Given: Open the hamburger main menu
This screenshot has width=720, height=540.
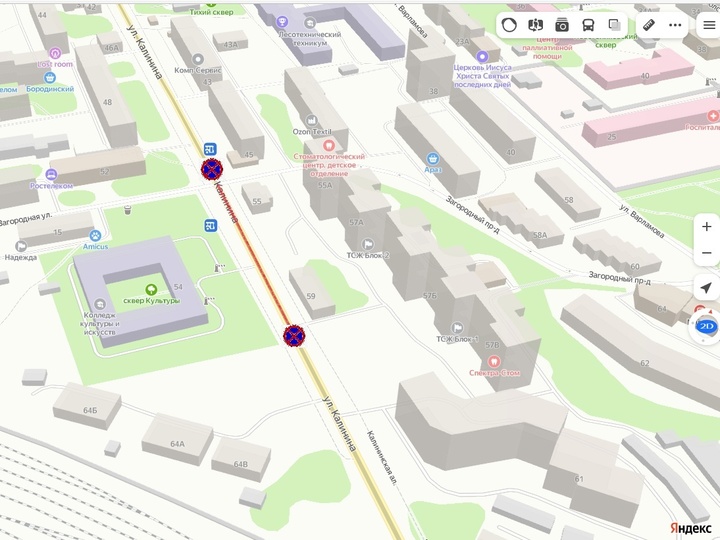Looking at the screenshot, I should tap(708, 25).
